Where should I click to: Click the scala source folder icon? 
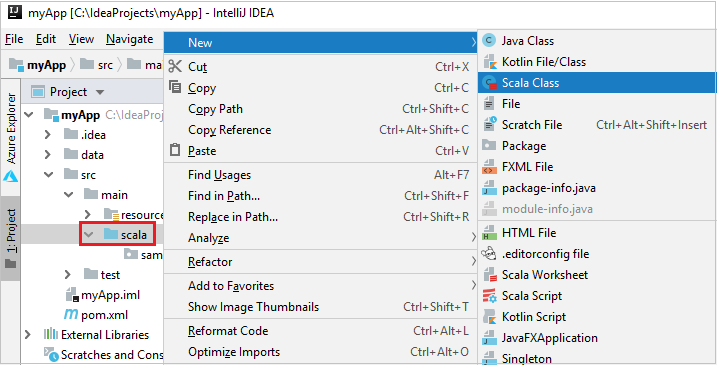pos(111,235)
